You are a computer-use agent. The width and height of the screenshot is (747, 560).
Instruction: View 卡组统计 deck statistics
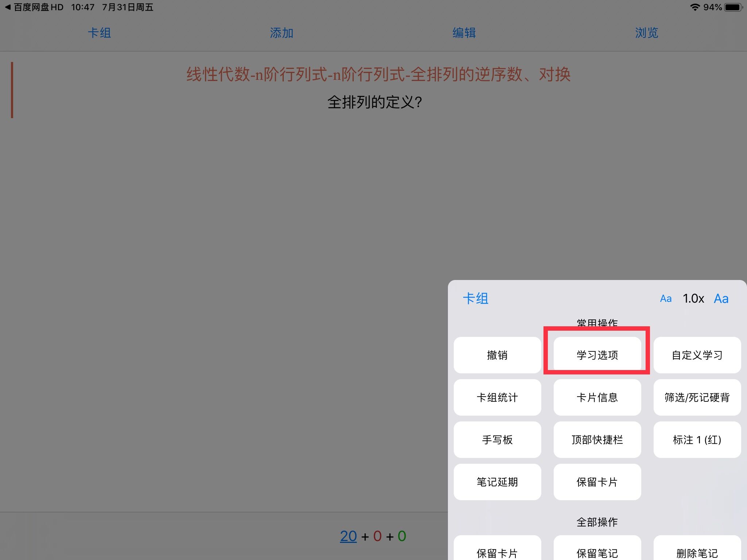(x=497, y=397)
